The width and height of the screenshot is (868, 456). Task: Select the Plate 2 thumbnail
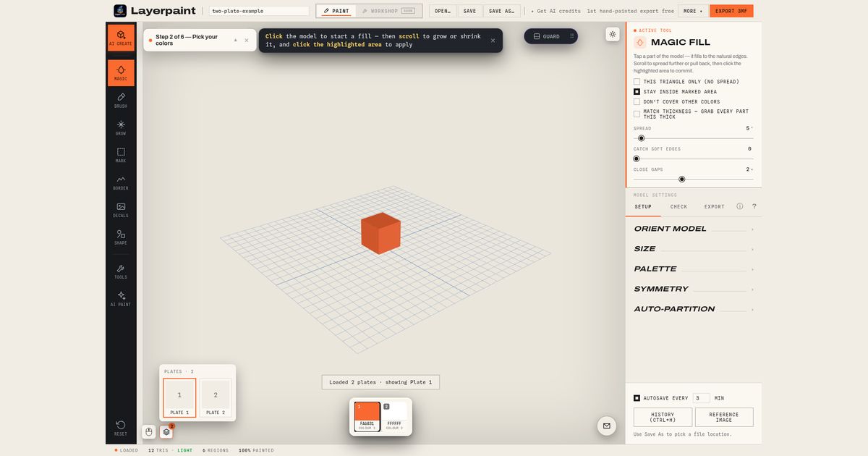point(216,398)
